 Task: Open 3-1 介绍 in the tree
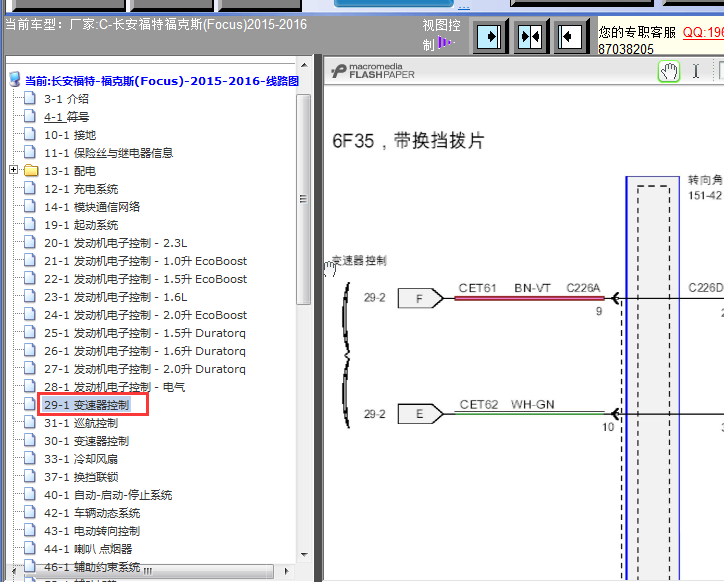pyautogui.click(x=66, y=99)
